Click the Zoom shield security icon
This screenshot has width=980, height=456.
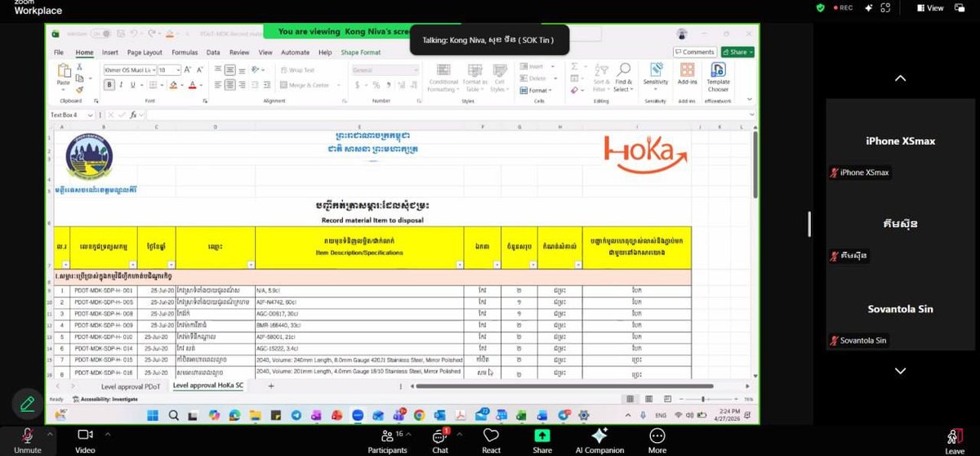821,7
